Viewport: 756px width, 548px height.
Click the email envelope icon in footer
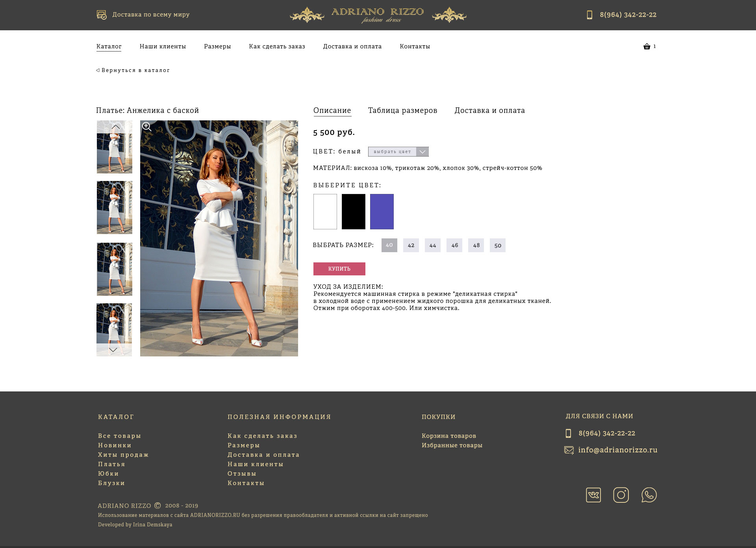(569, 450)
